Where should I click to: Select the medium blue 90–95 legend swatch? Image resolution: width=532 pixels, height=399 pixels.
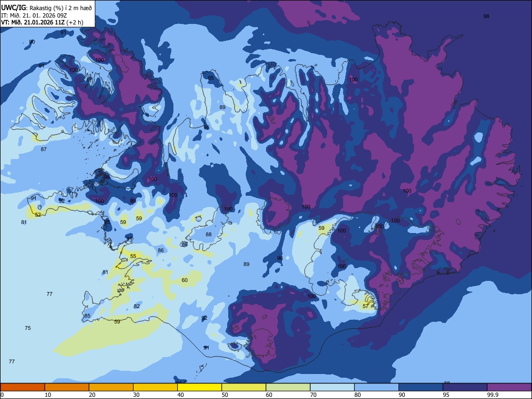tap(421, 387)
